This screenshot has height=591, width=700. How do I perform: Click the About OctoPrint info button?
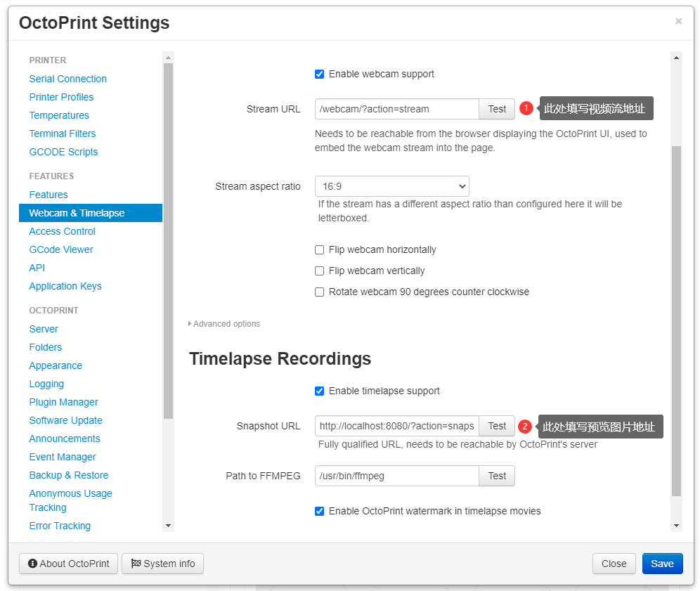(68, 564)
